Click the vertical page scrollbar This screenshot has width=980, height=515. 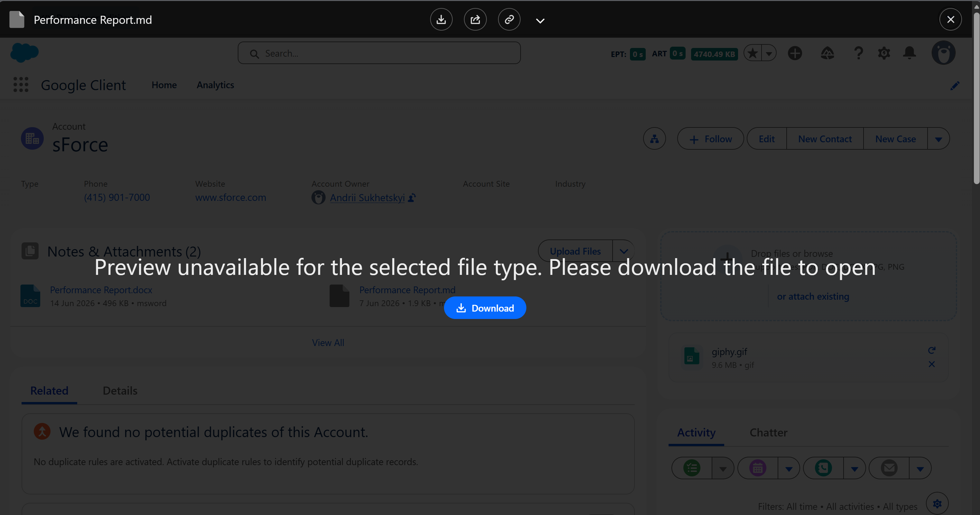pos(976,99)
